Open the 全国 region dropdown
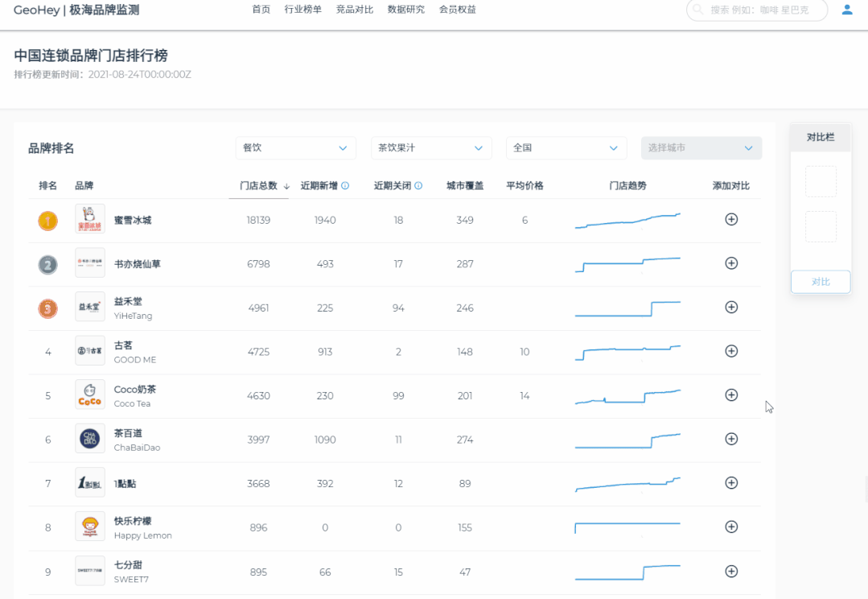Screen dimensions: 868x599 566,148
